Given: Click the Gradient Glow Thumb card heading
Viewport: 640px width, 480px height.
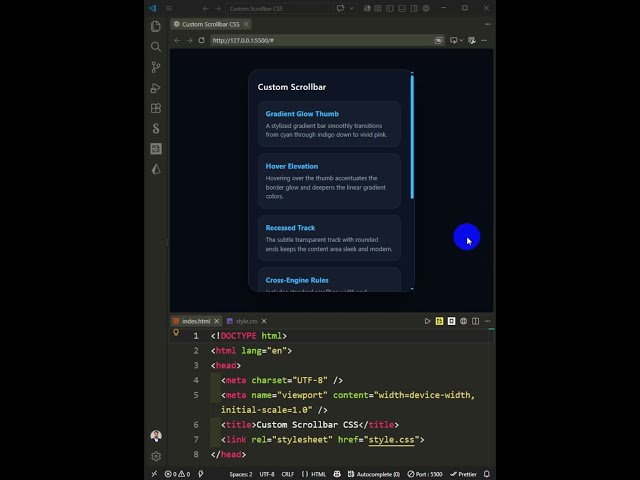Looking at the screenshot, I should (302, 114).
